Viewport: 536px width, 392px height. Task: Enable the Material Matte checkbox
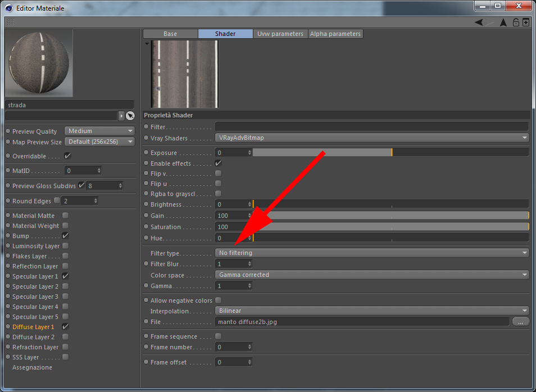tap(65, 215)
